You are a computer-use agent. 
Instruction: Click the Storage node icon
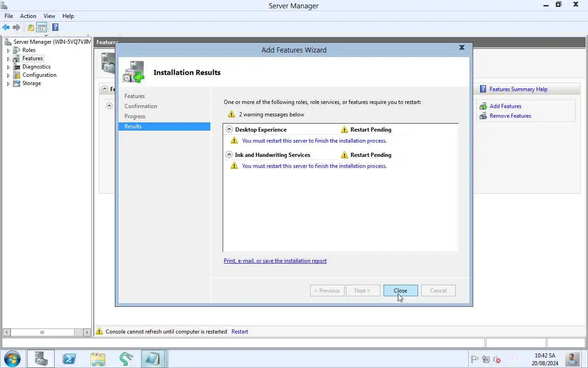click(17, 83)
